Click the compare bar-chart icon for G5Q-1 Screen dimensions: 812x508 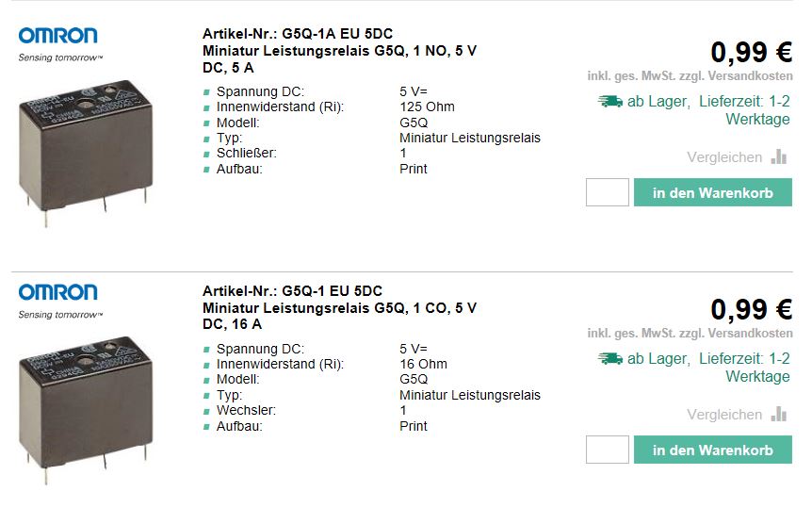point(778,415)
